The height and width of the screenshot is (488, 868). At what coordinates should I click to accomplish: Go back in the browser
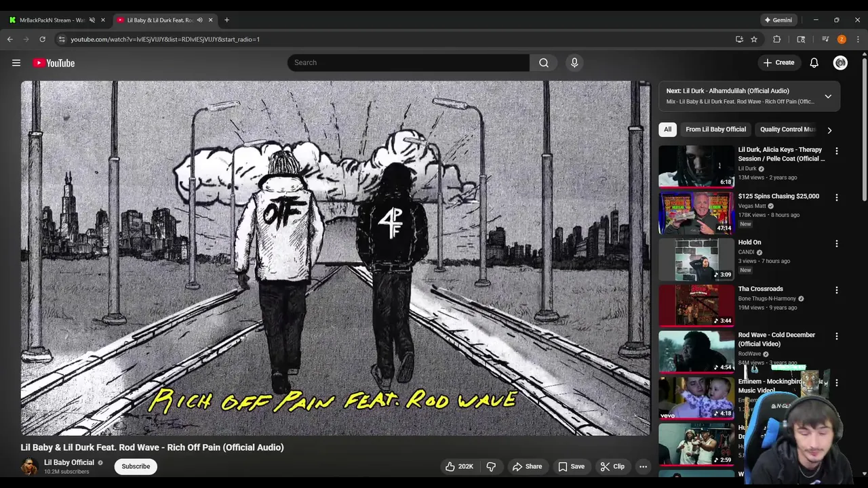click(10, 39)
